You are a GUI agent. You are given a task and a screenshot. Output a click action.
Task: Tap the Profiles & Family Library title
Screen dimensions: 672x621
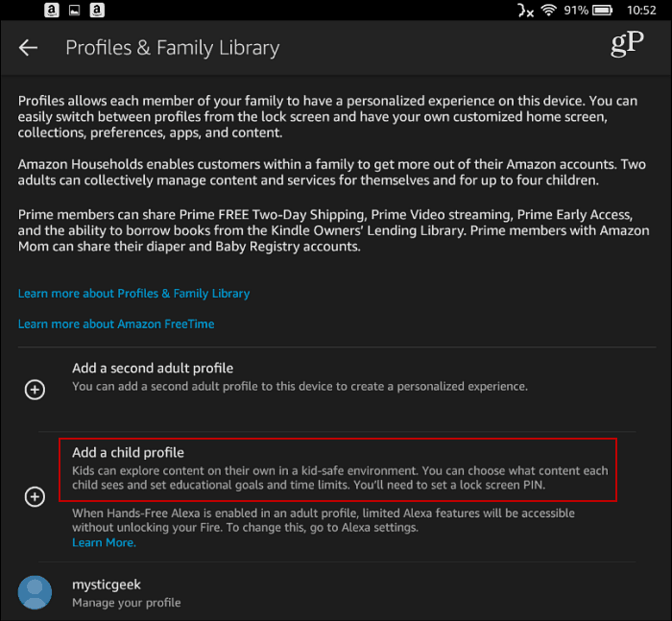(x=172, y=48)
